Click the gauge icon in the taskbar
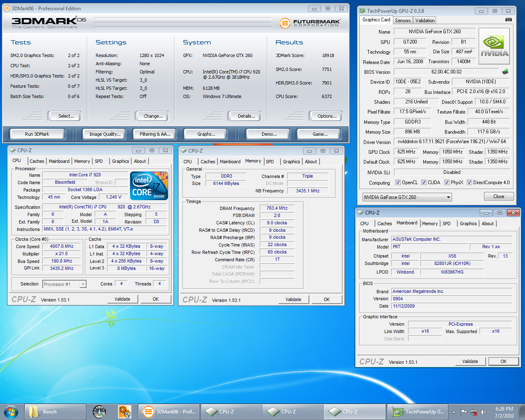This screenshot has height=420, width=525. point(99,412)
